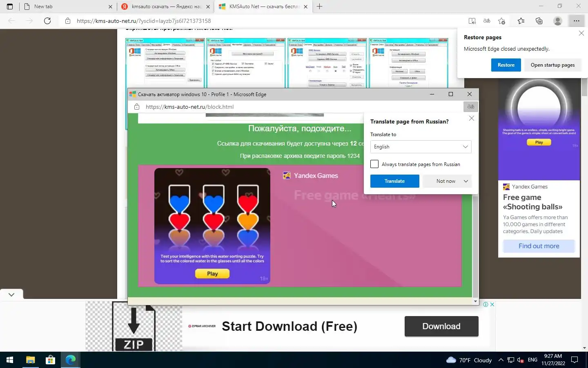Click the Download button in bottom ad

click(x=441, y=326)
